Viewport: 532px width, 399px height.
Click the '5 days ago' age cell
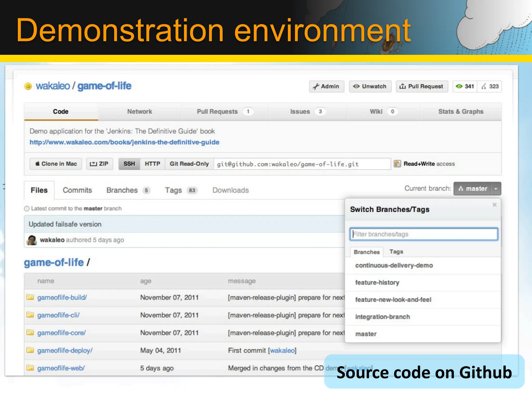coord(157,368)
